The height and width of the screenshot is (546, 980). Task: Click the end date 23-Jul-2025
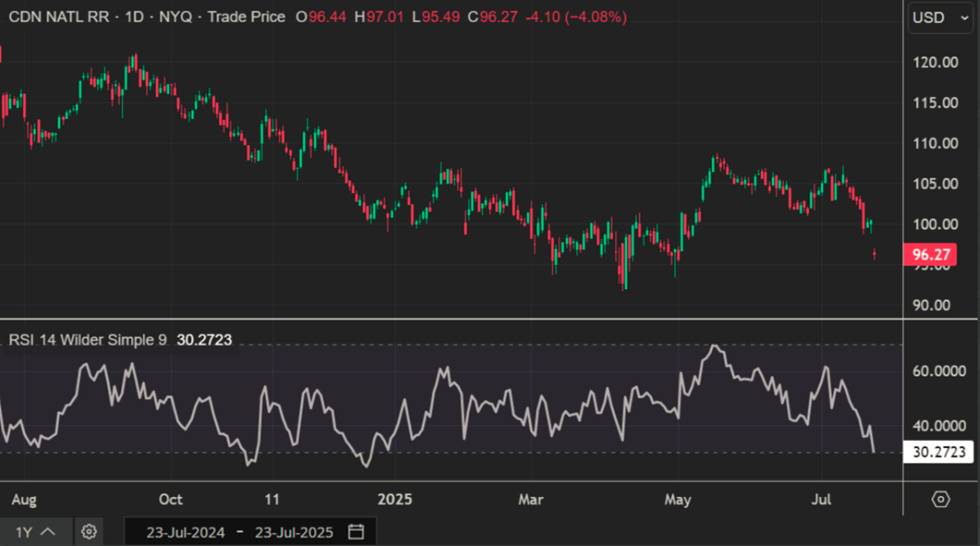click(x=296, y=531)
